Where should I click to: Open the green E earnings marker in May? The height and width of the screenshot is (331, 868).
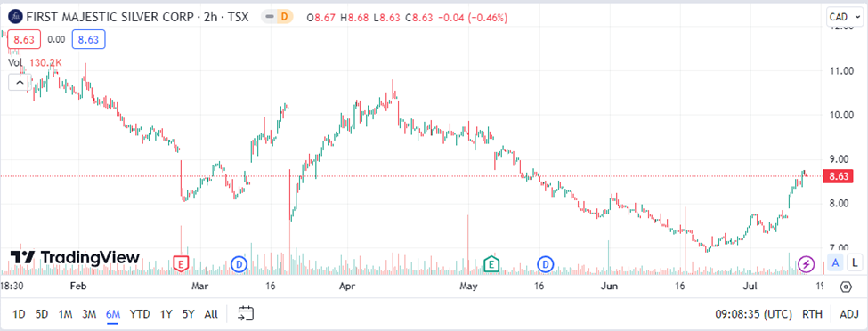(x=491, y=264)
